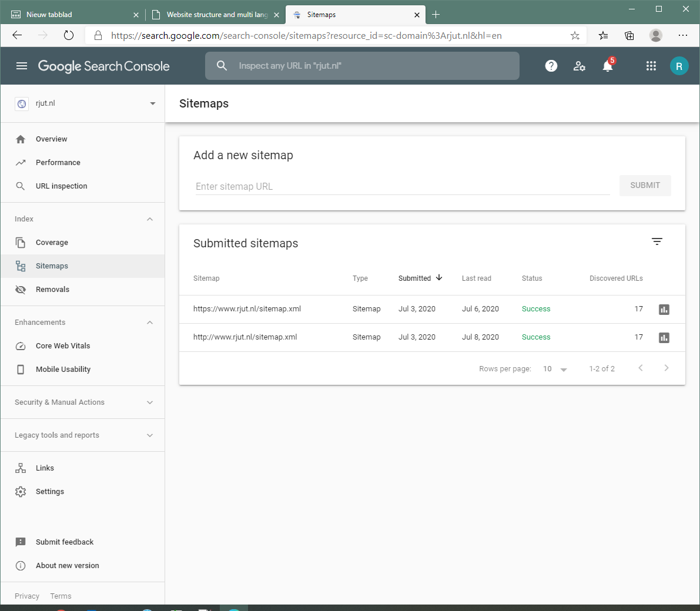Open URL inspection in sidebar

point(83,186)
